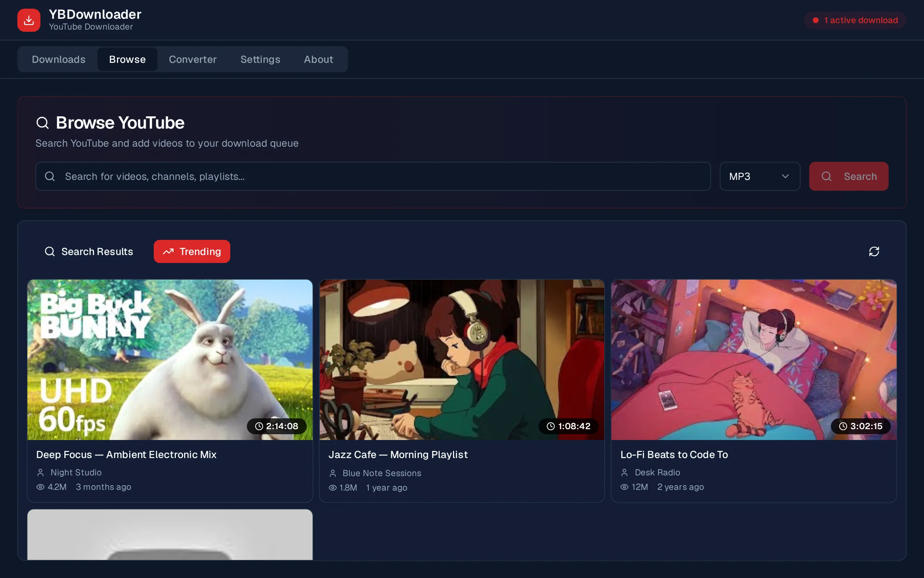The width and height of the screenshot is (924, 578).
Task: Click the red YBDownloader download logo icon
Action: point(29,20)
